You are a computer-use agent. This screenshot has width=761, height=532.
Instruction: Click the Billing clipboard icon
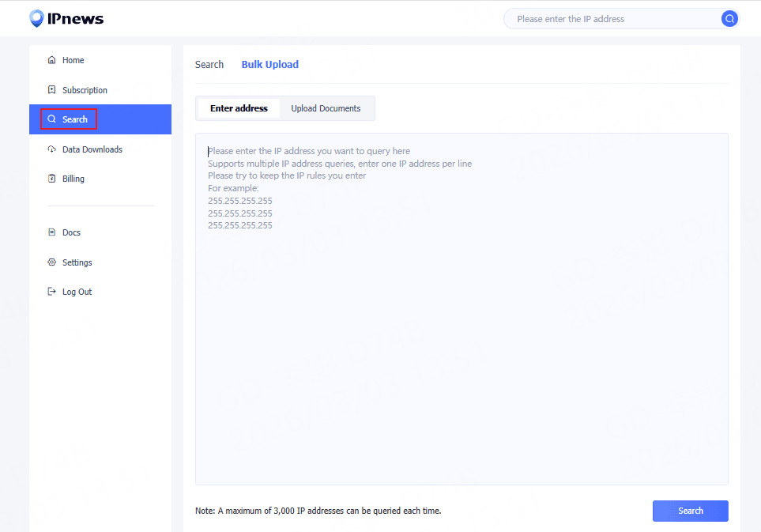click(52, 179)
